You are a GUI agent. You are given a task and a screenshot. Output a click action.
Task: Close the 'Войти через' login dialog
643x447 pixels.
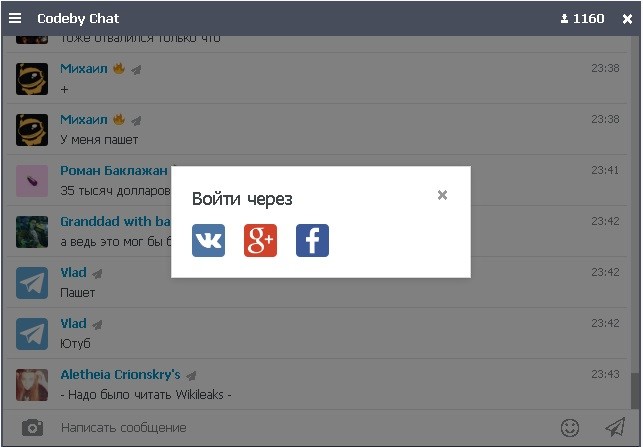442,195
